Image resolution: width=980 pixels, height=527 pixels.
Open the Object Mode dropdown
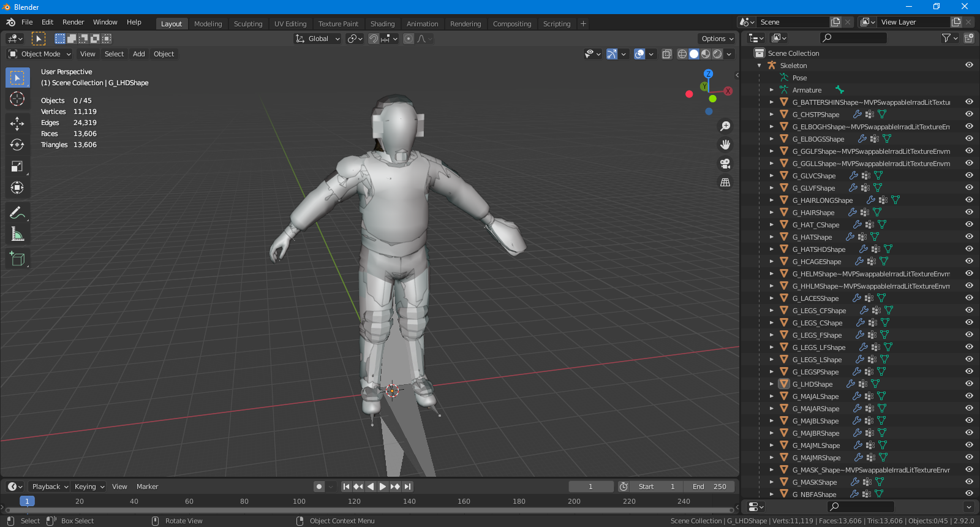click(x=40, y=54)
